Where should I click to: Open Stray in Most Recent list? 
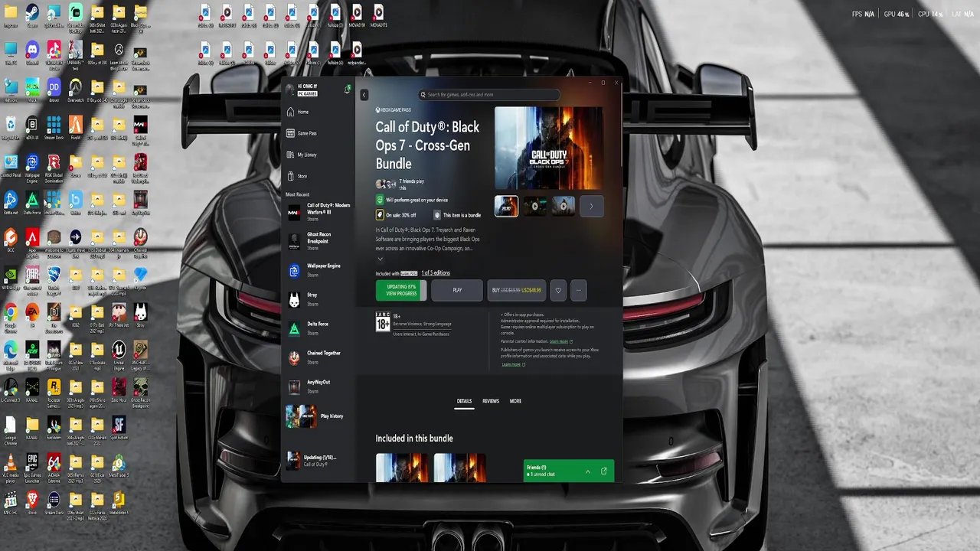[317, 299]
